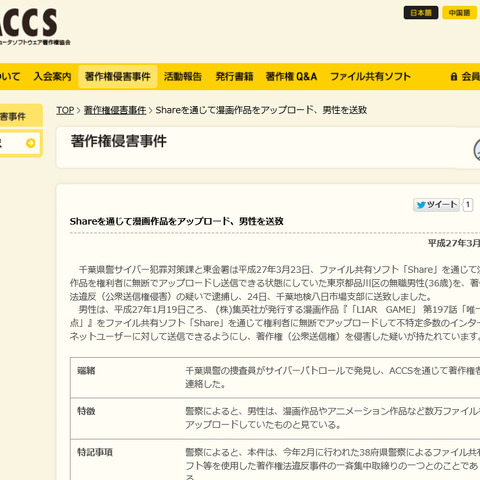Click the 特記事項 table row label
Image resolution: width=480 pixels, height=480 pixels.
click(x=95, y=452)
